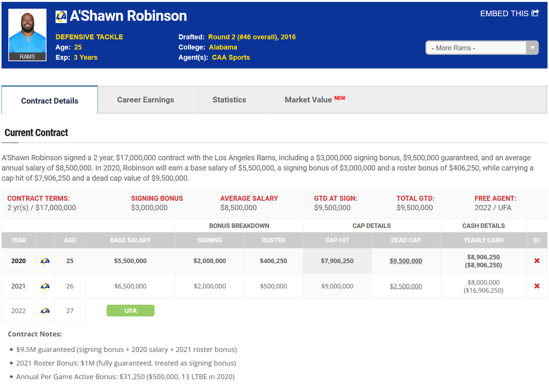Viewport: 549px width, 392px height.
Task: Open the Contract Details tab
Action: pos(50,101)
